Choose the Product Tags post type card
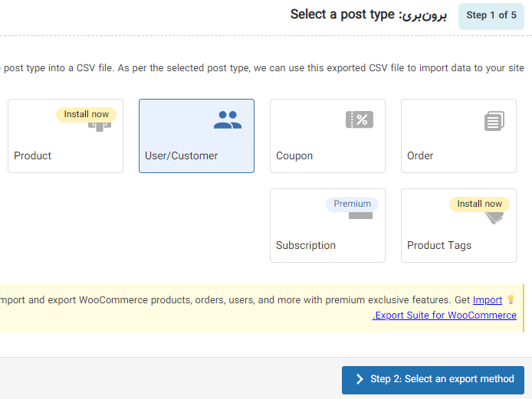 (x=458, y=225)
